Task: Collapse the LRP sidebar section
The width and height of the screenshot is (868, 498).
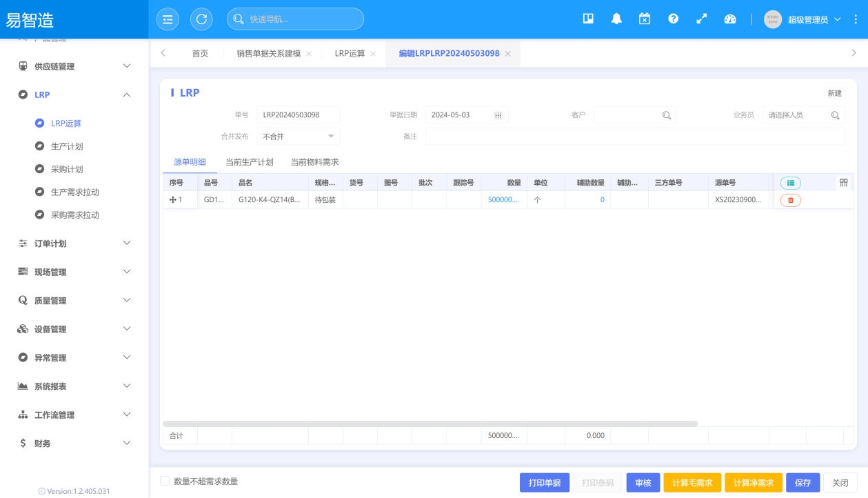Action: point(126,95)
